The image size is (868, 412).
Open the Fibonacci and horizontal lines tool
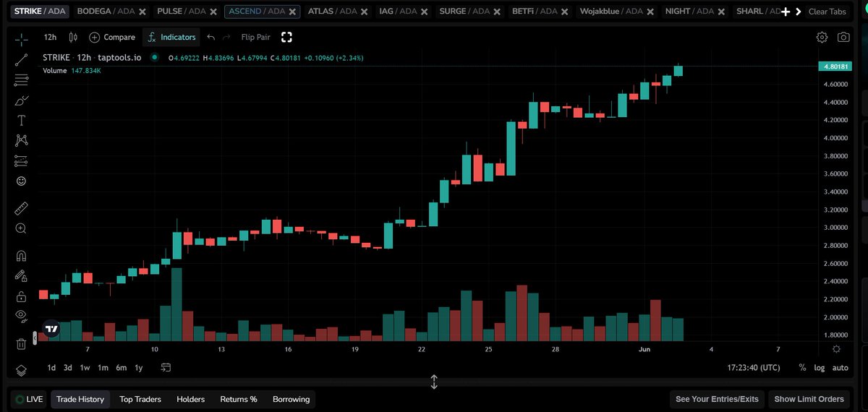[21, 80]
